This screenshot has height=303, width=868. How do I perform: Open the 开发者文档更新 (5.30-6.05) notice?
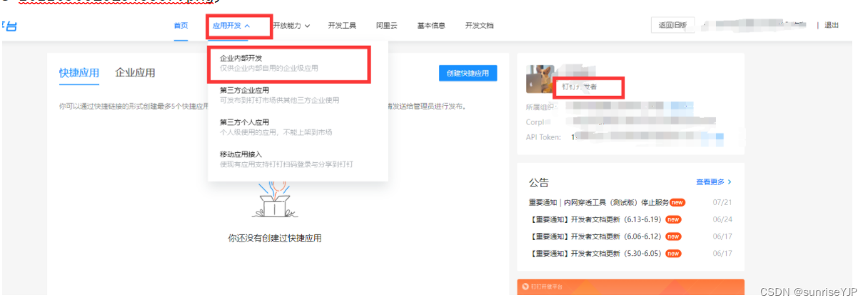coord(595,254)
